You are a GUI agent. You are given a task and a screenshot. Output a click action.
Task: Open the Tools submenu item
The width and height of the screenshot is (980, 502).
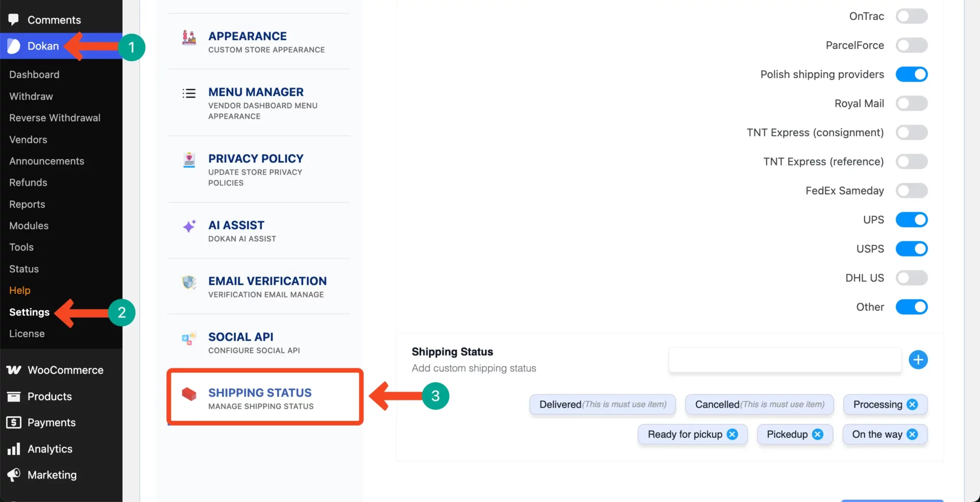click(21, 247)
